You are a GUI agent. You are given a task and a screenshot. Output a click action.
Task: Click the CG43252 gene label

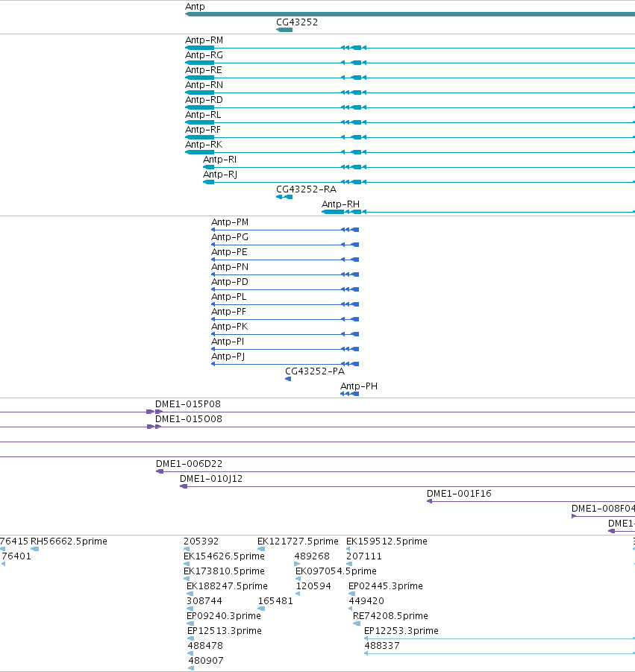click(x=297, y=22)
